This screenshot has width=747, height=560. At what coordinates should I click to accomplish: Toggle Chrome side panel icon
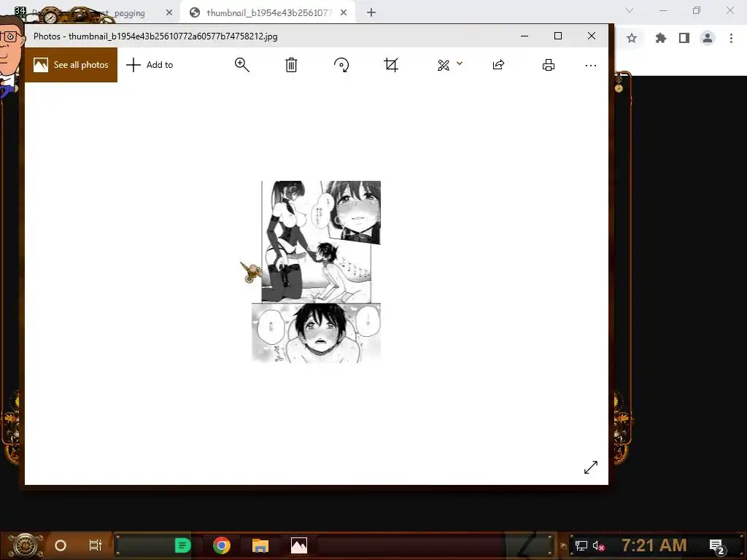click(x=684, y=38)
